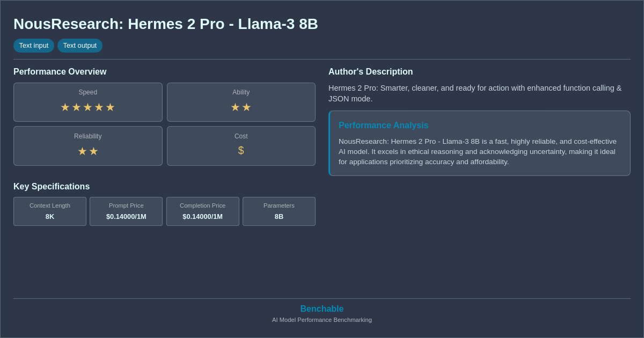The height and width of the screenshot is (338, 644).
Task: Click the Hermes 2 Pro description text
Action: tap(475, 93)
